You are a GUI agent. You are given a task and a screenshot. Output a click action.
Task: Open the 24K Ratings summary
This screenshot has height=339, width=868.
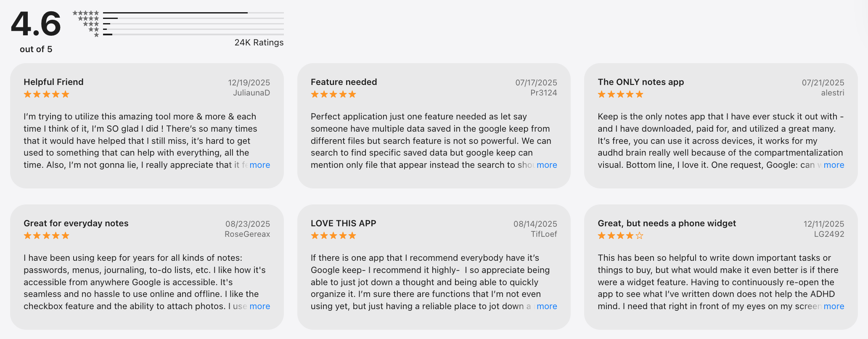(x=259, y=42)
